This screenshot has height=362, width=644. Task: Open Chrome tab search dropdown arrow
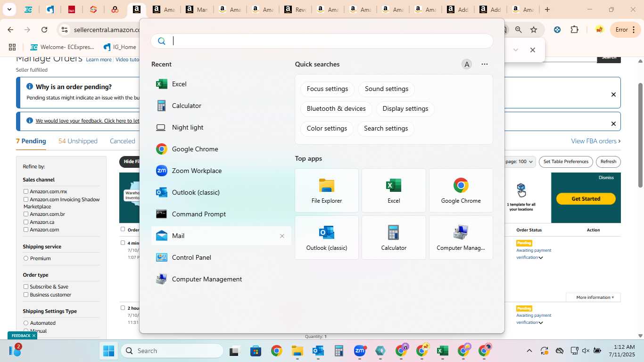(9, 9)
